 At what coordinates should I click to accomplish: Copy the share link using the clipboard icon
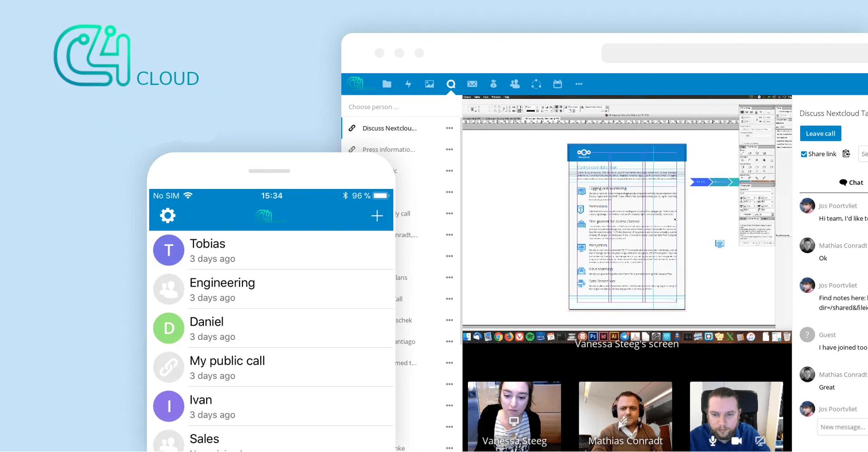click(846, 154)
